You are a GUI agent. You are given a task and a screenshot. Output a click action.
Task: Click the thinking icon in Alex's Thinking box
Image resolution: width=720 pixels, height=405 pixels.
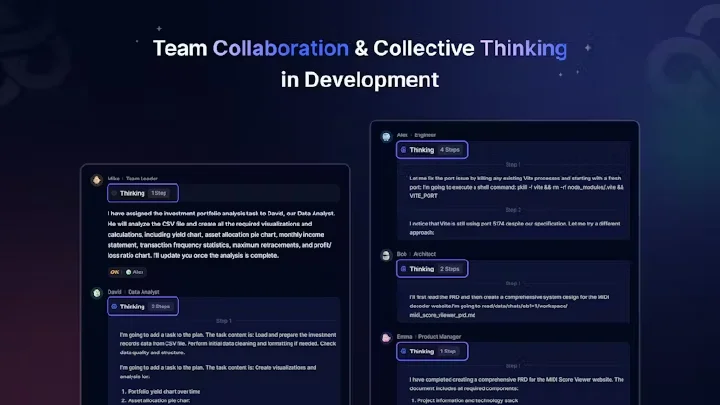point(403,150)
